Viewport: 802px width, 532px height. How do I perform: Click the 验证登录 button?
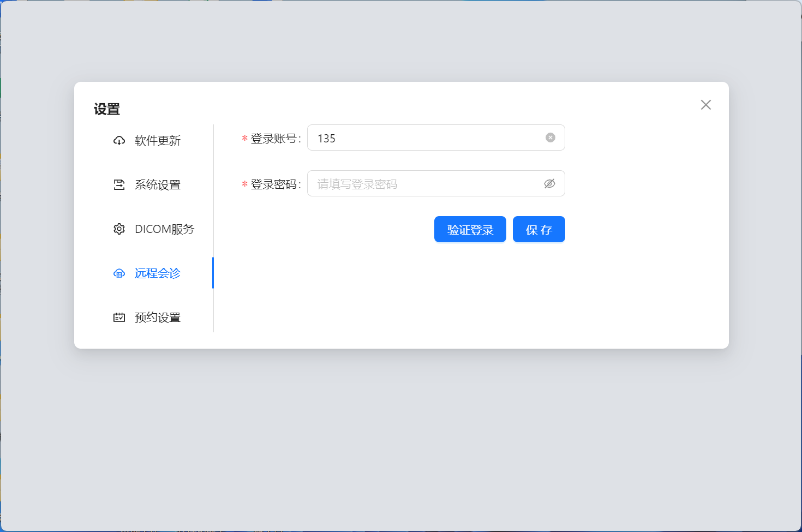click(x=470, y=230)
